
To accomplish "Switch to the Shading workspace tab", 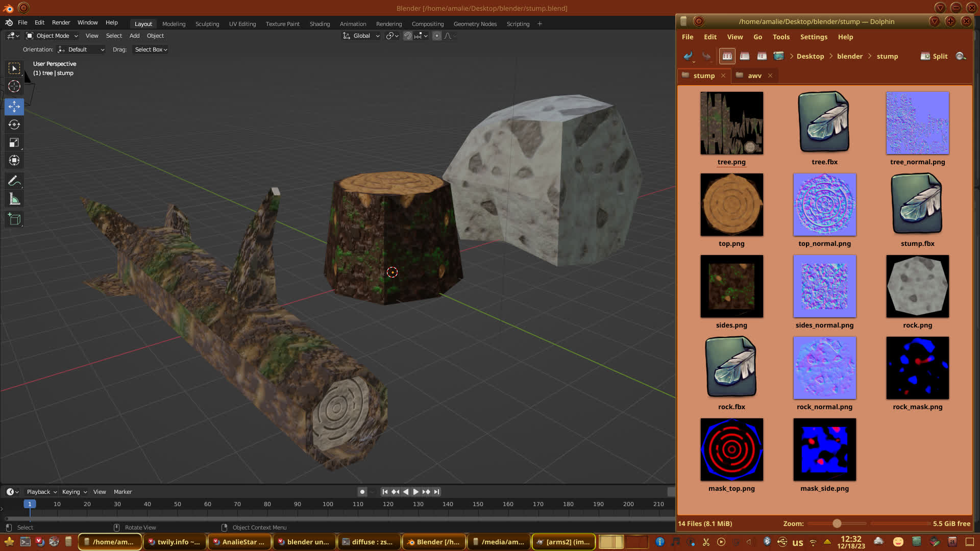I will (x=320, y=24).
